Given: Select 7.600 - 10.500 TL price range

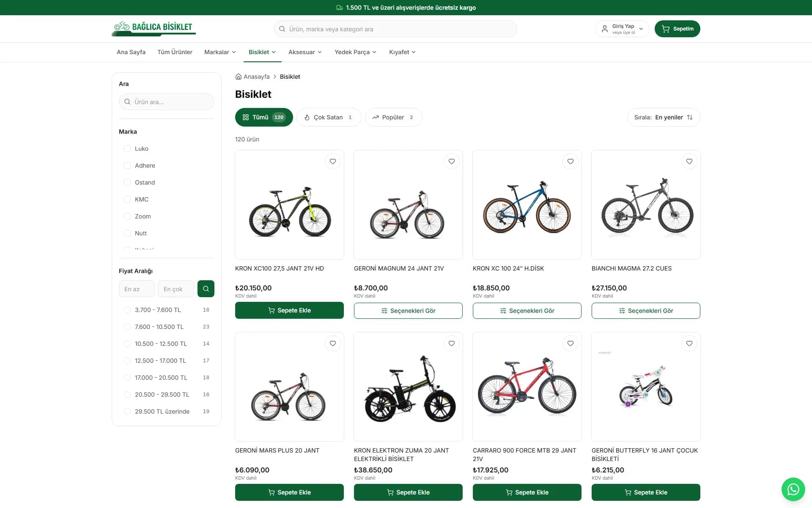Looking at the screenshot, I should pos(127,327).
